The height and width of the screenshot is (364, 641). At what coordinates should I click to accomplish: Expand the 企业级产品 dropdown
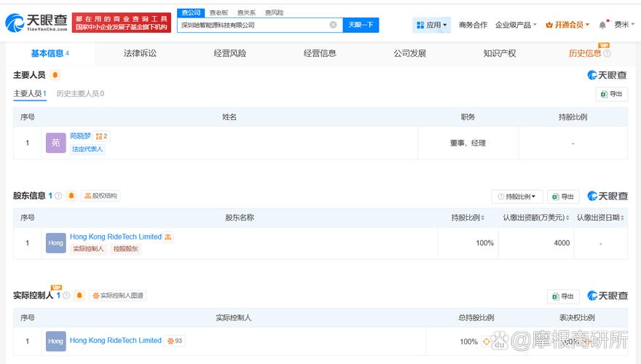[516, 25]
